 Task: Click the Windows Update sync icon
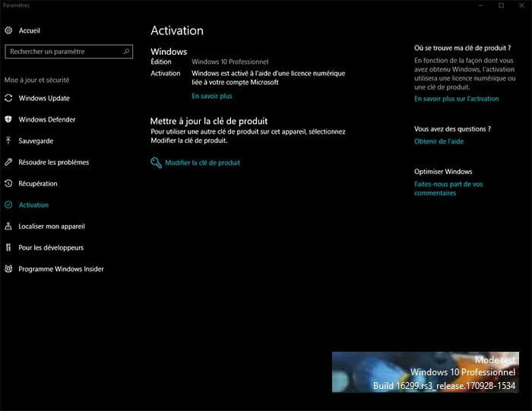click(8, 98)
